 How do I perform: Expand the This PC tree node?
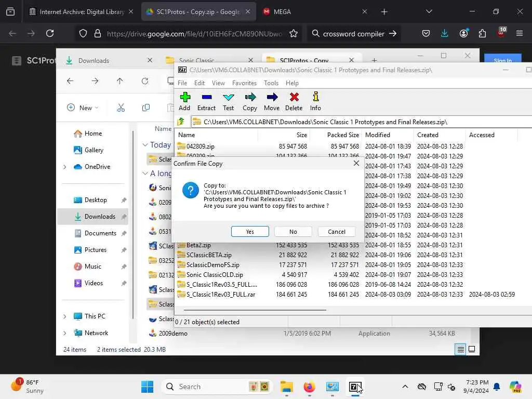point(65,316)
